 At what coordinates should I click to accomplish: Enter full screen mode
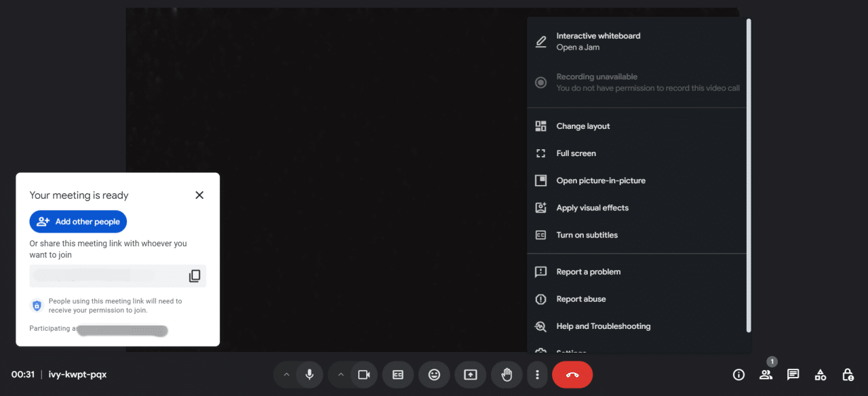point(575,153)
